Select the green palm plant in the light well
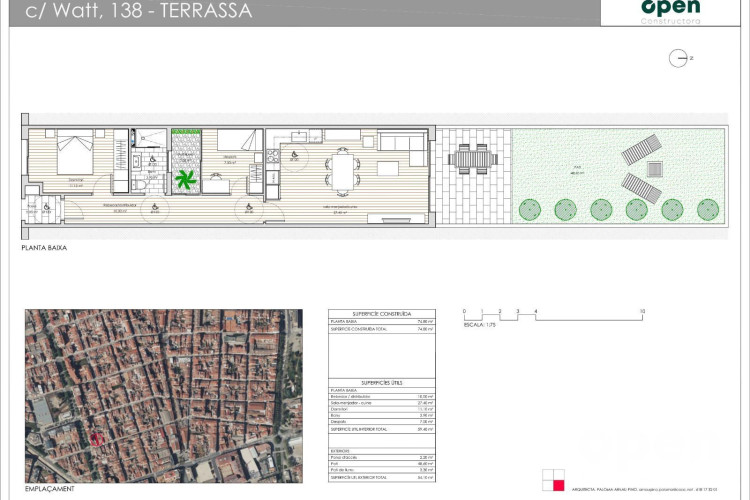750x500 pixels. (186, 180)
